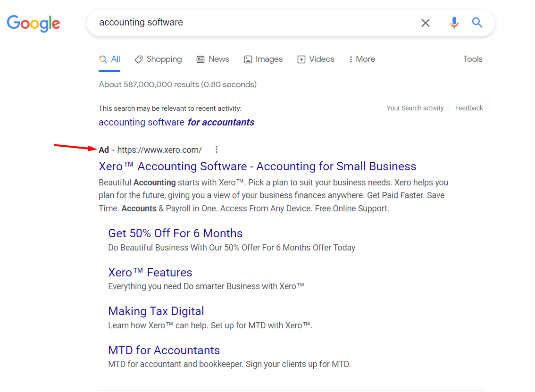535x392 pixels.
Task: Open Your Search activity link
Action: (415, 108)
